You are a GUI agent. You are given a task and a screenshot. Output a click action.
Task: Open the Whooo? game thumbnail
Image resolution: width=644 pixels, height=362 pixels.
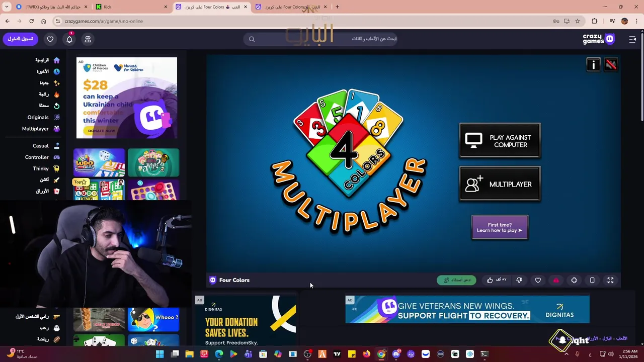[153, 320]
